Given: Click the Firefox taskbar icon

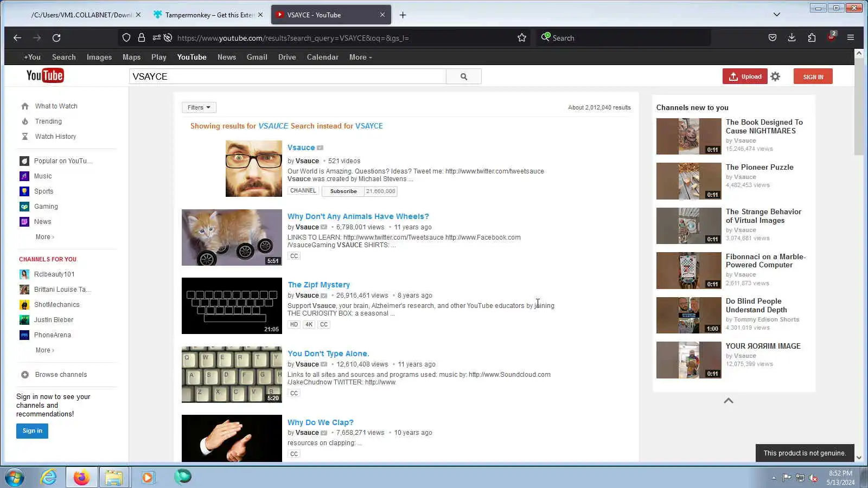Looking at the screenshot, I should [82, 477].
